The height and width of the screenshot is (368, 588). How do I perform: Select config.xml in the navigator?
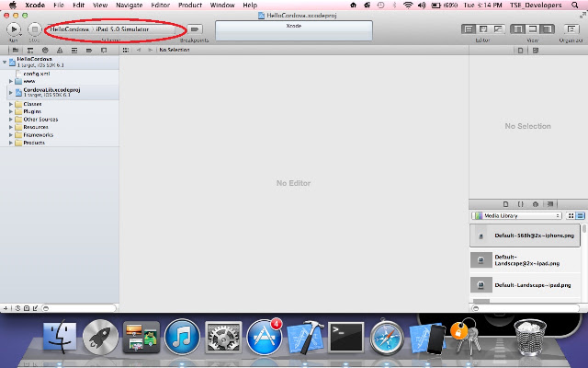tap(37, 74)
